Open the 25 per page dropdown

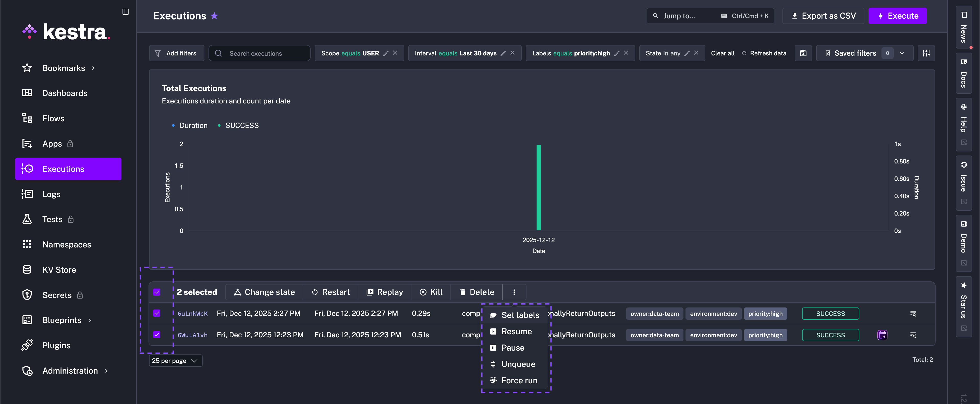coord(175,361)
